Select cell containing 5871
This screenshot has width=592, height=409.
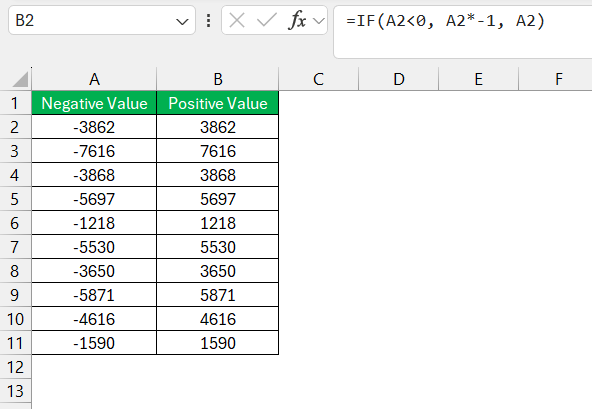click(217, 295)
